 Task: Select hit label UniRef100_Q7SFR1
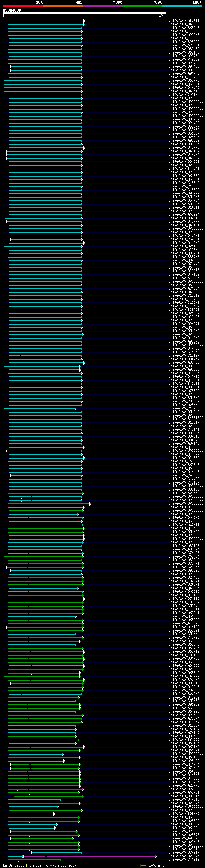pos(184,563)
